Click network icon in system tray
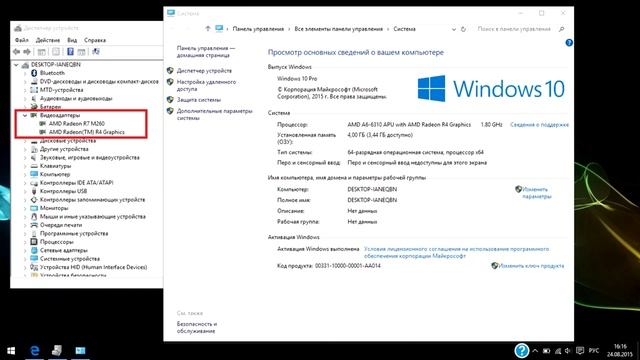Image resolution: width=640 pixels, height=360 pixels. [558, 351]
